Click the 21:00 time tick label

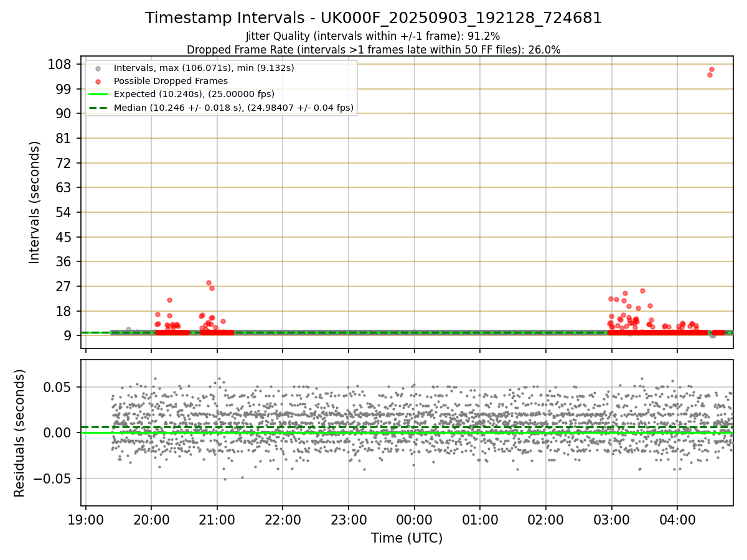(x=217, y=519)
